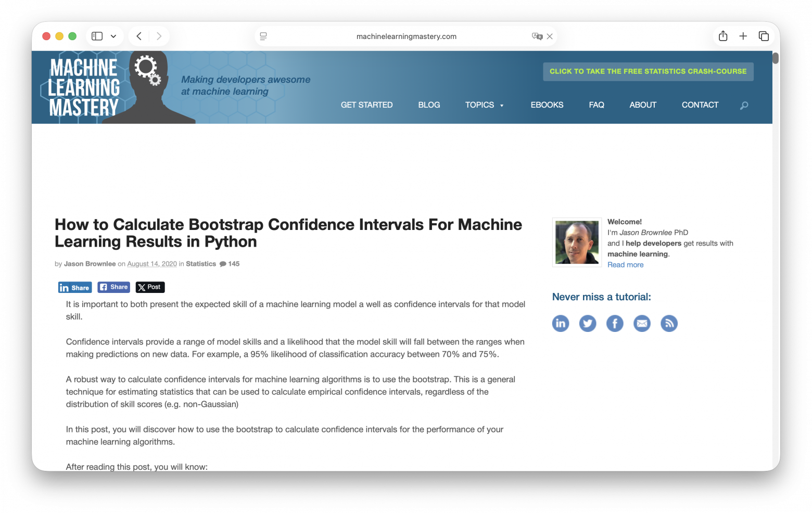The height and width of the screenshot is (513, 812).
Task: Click the free statistics crash-course button
Action: click(648, 72)
